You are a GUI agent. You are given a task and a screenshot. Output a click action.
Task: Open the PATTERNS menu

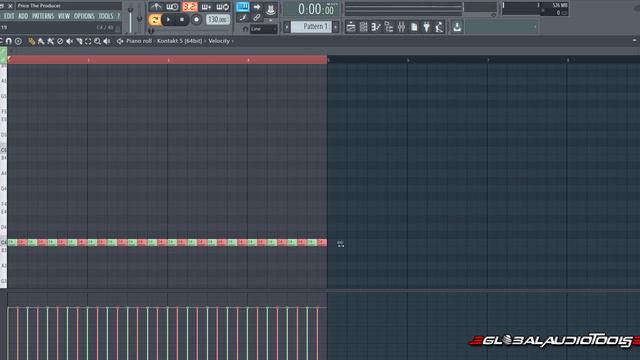(x=43, y=16)
